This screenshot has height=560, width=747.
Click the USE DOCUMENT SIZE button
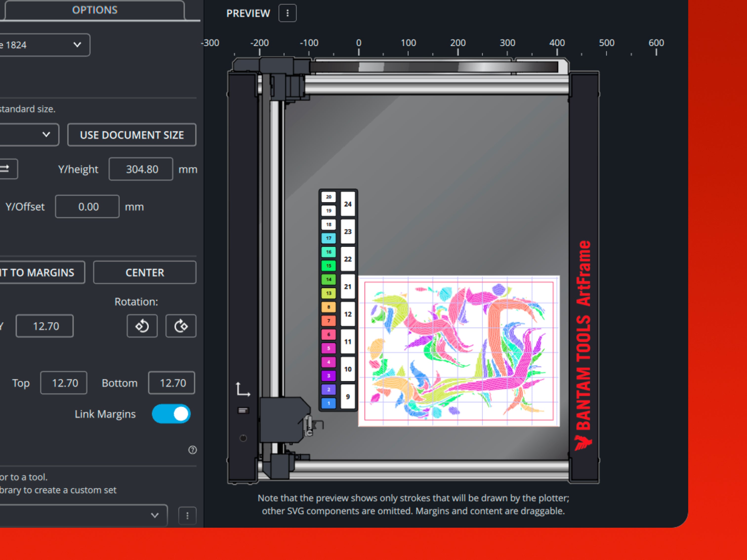[132, 135]
